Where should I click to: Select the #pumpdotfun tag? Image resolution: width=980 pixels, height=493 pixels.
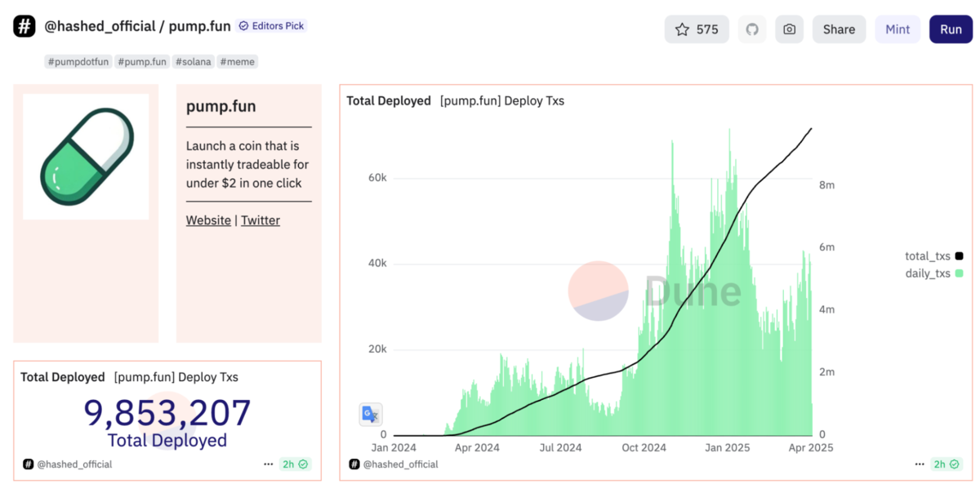(x=78, y=61)
